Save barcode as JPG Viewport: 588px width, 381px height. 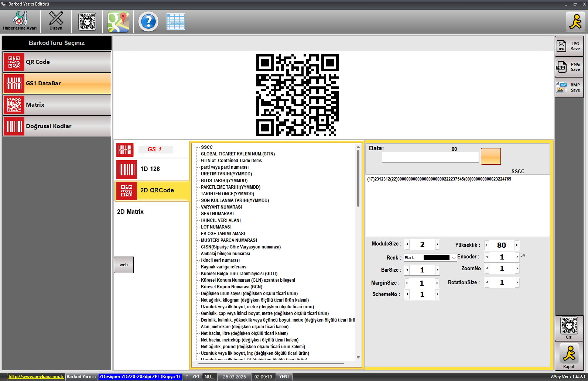pos(569,46)
